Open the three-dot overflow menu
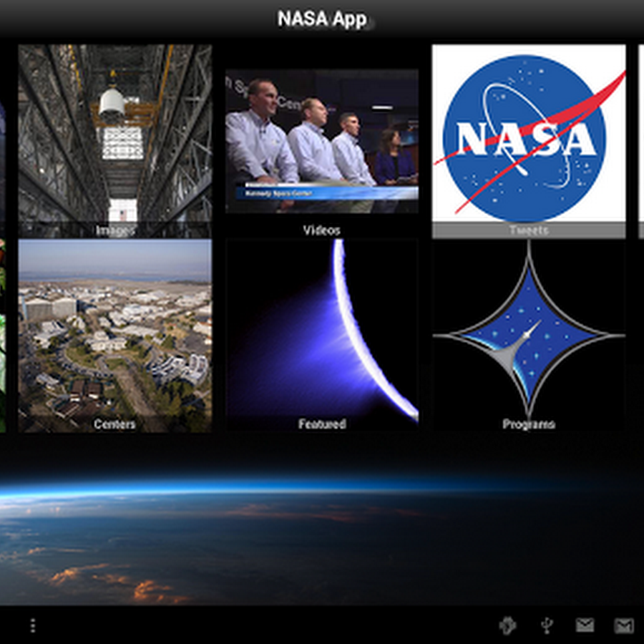The height and width of the screenshot is (644, 644). click(33, 625)
